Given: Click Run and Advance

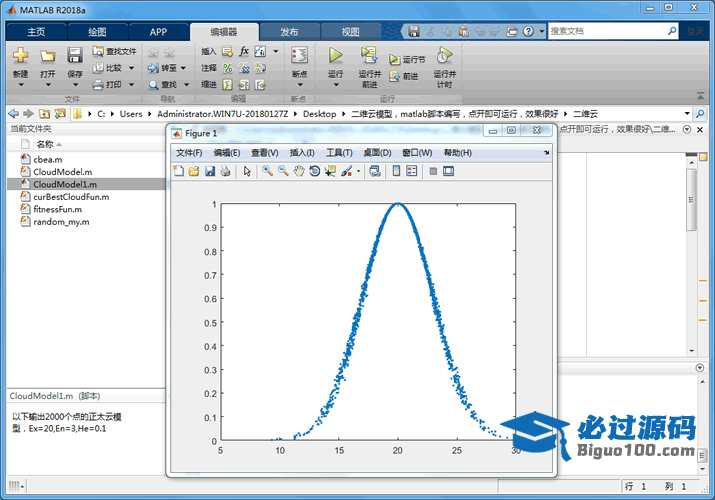Looking at the screenshot, I should pos(369,66).
